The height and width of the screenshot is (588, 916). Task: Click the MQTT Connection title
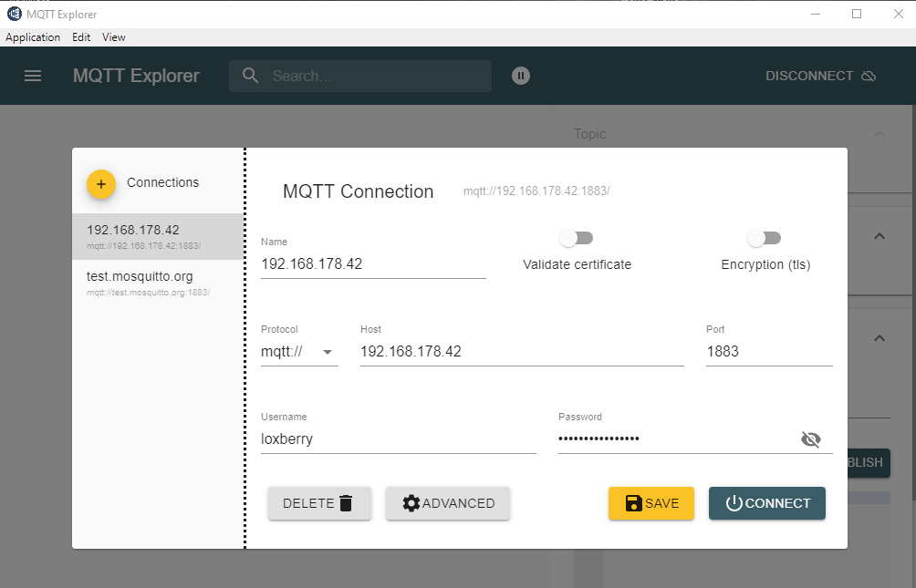359,191
